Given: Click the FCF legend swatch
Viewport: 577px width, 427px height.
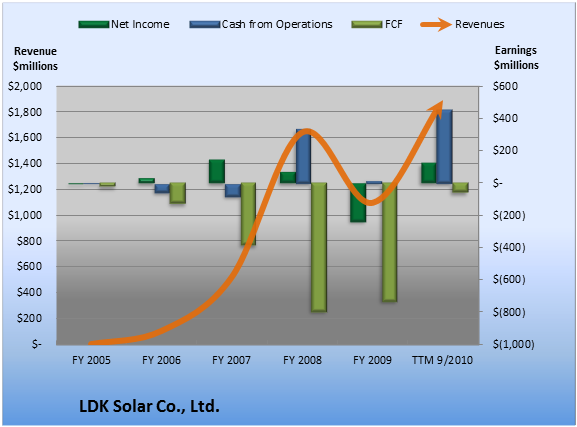Looking at the screenshot, I should point(367,25).
